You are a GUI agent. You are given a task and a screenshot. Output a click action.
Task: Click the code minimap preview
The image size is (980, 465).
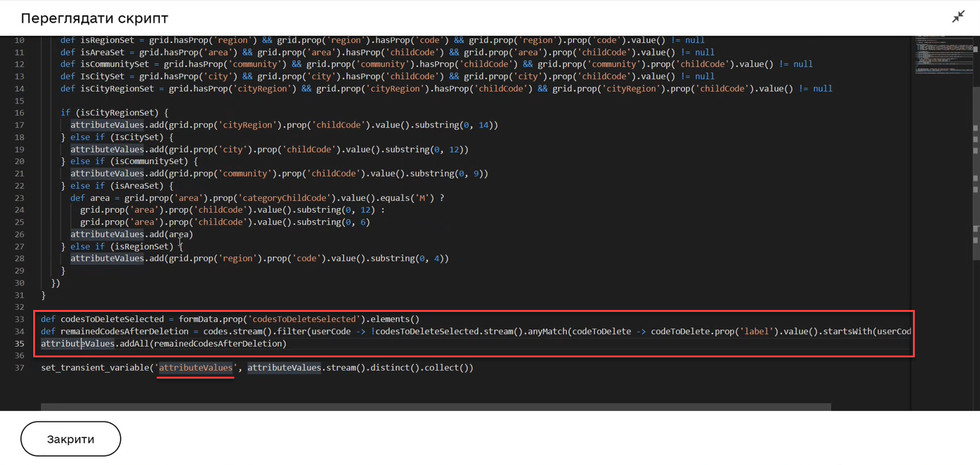(x=943, y=55)
